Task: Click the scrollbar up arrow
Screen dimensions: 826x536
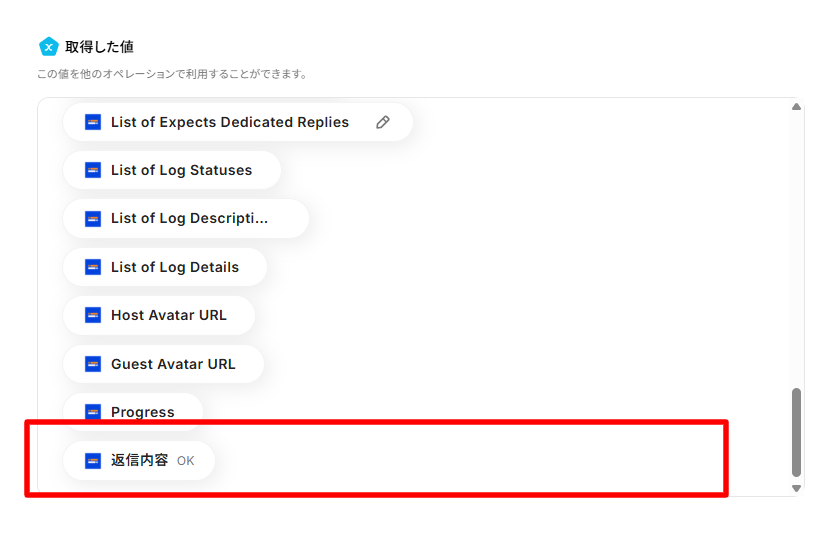Action: pyautogui.click(x=796, y=107)
